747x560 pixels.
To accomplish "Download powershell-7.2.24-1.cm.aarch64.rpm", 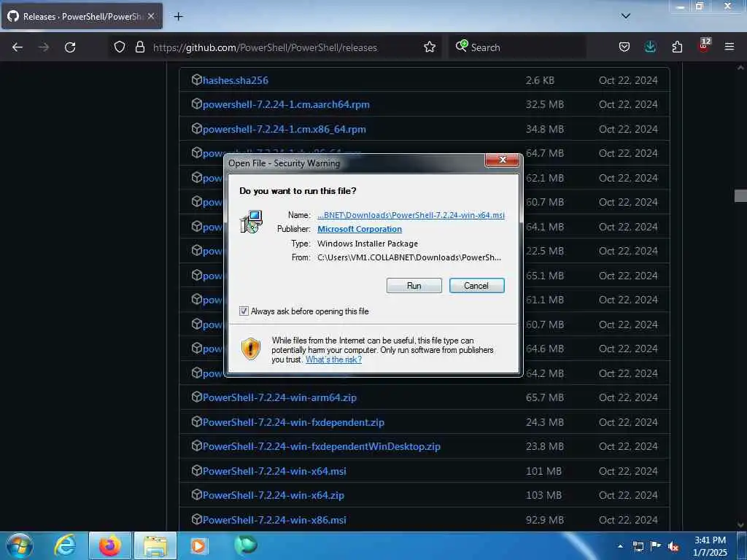I will [x=286, y=105].
